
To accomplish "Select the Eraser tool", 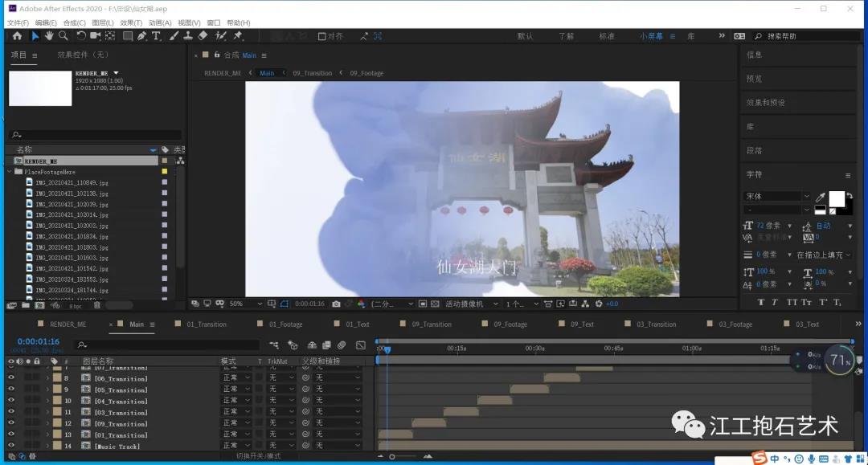I will tap(203, 36).
